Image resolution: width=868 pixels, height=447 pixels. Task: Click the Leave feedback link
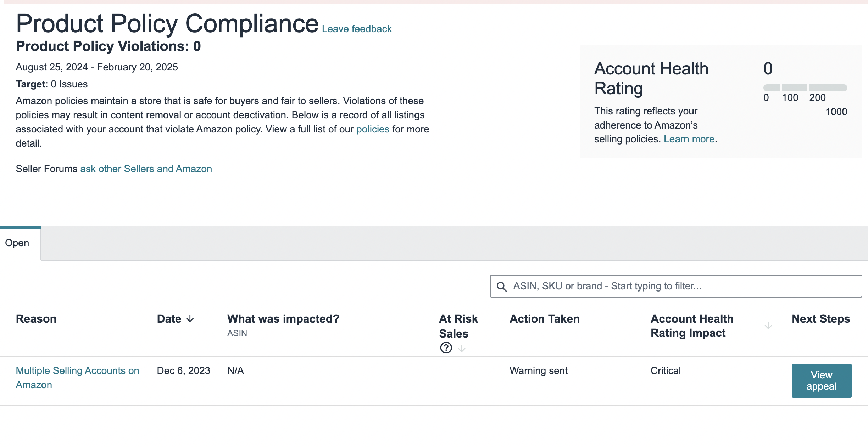click(x=357, y=29)
